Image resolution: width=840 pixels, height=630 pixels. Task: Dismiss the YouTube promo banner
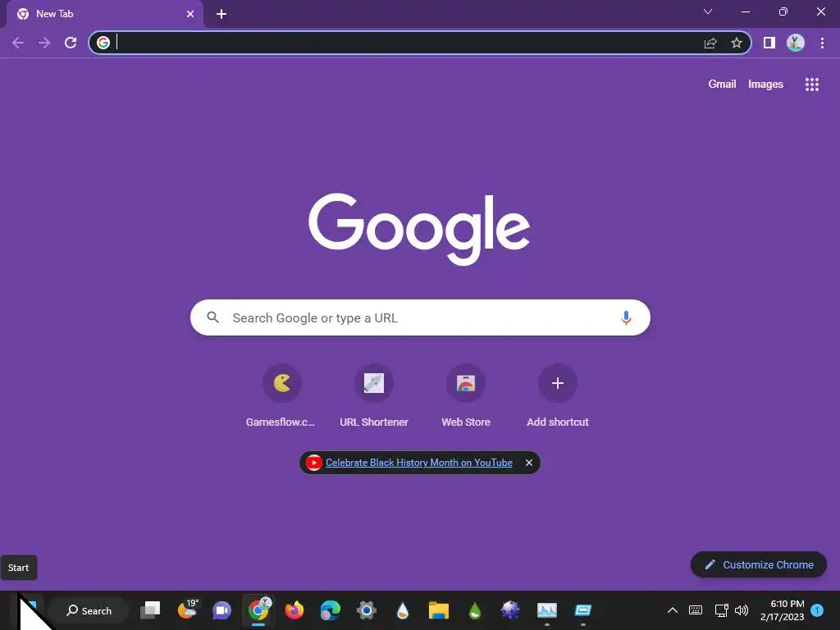(x=529, y=463)
